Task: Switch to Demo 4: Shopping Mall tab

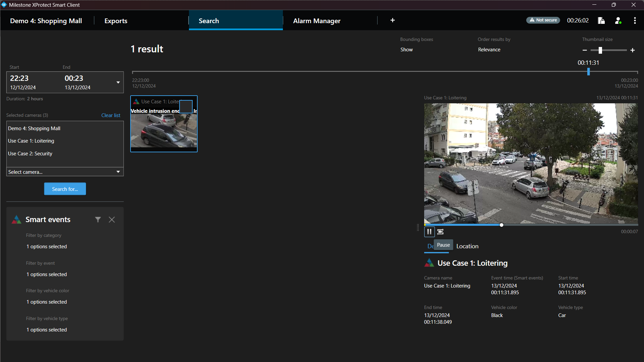Action: tap(46, 21)
